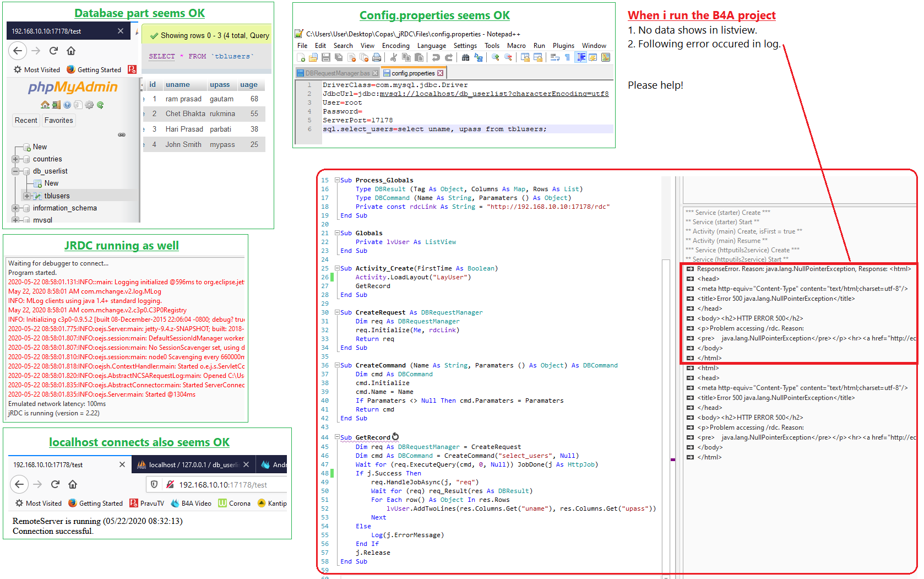
Task: Close the config.properties tab
Action: pos(440,73)
